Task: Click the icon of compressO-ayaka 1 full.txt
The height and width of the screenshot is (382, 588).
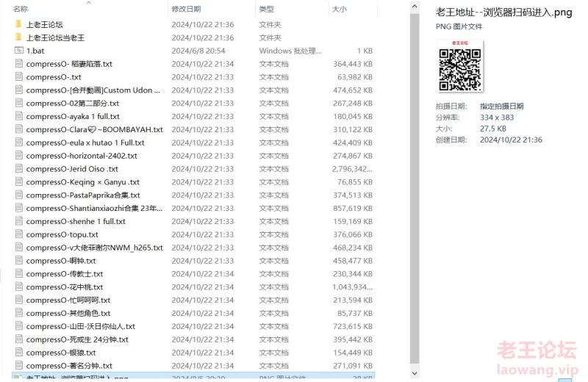Action: [x=19, y=116]
